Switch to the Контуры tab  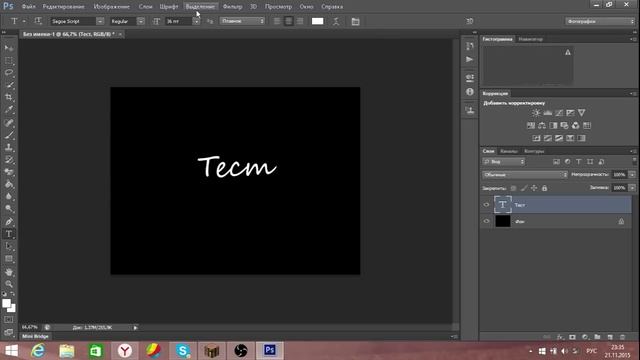534,151
